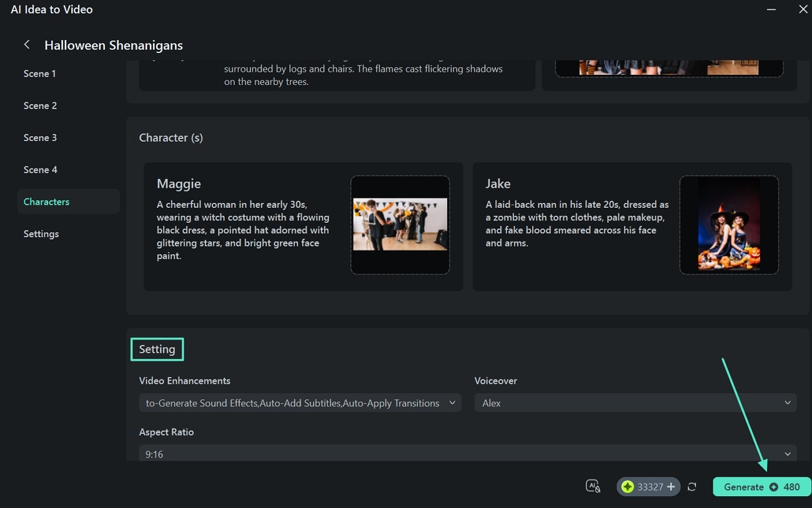Jump to Scene 1 in sidebar
Image resolution: width=812 pixels, height=508 pixels.
[40, 74]
